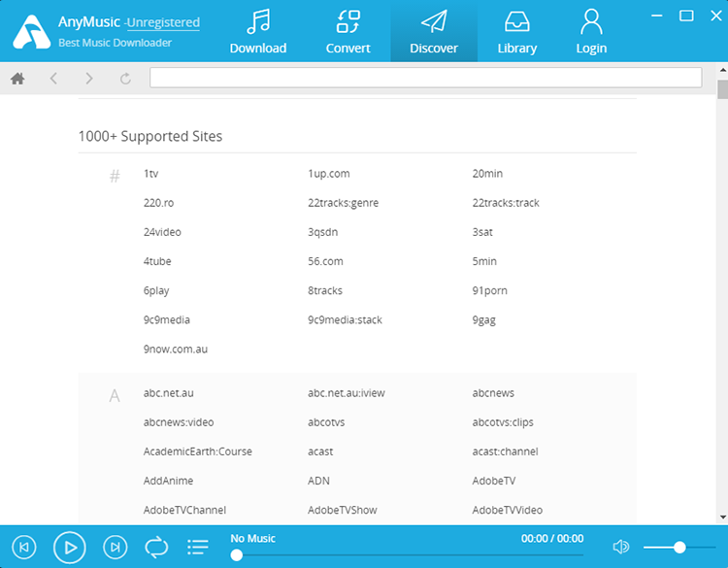Click the abcotvs entry
728x568 pixels.
(x=326, y=422)
